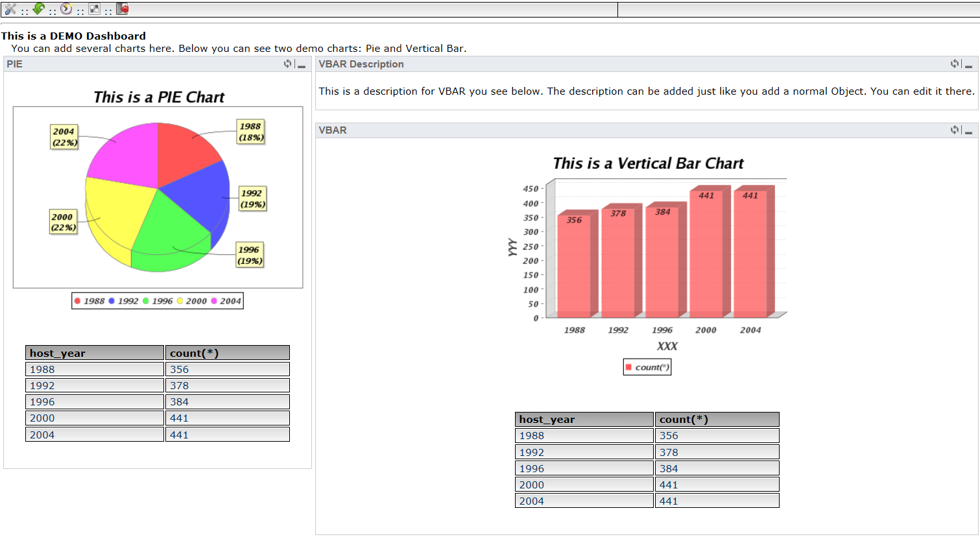Collapse the PIE panel

(302, 66)
